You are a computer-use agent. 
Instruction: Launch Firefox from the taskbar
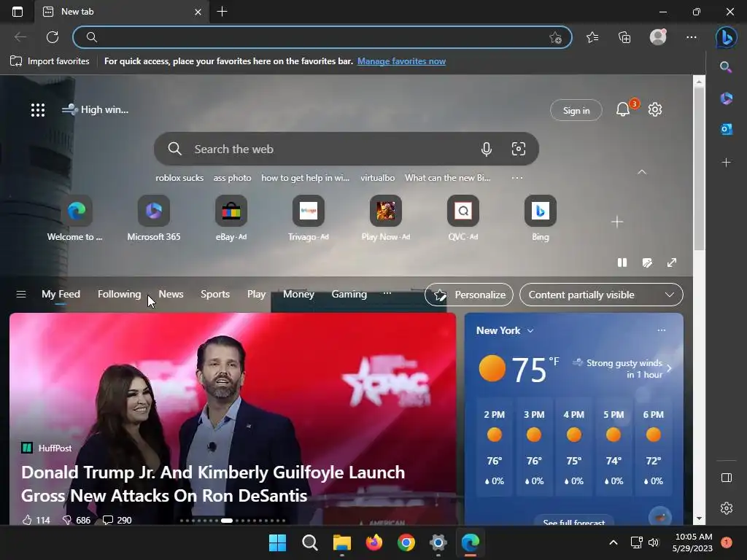[374, 542]
